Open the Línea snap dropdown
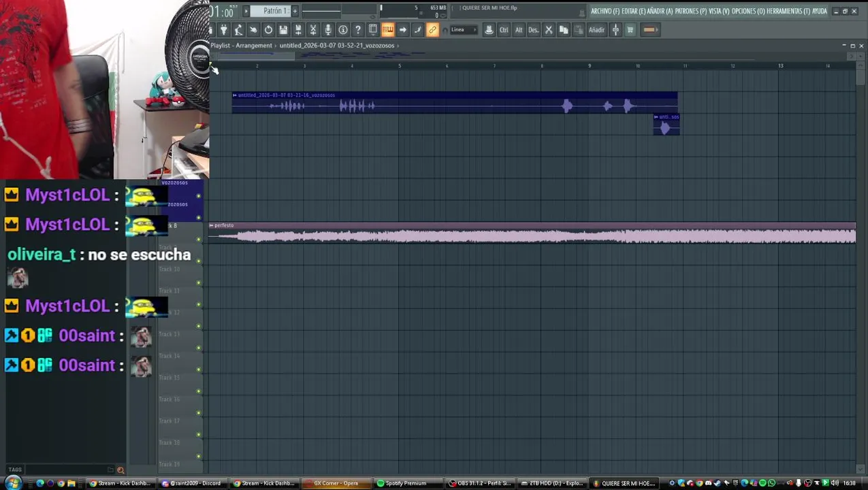Viewport: 868px width, 490px height. [463, 30]
